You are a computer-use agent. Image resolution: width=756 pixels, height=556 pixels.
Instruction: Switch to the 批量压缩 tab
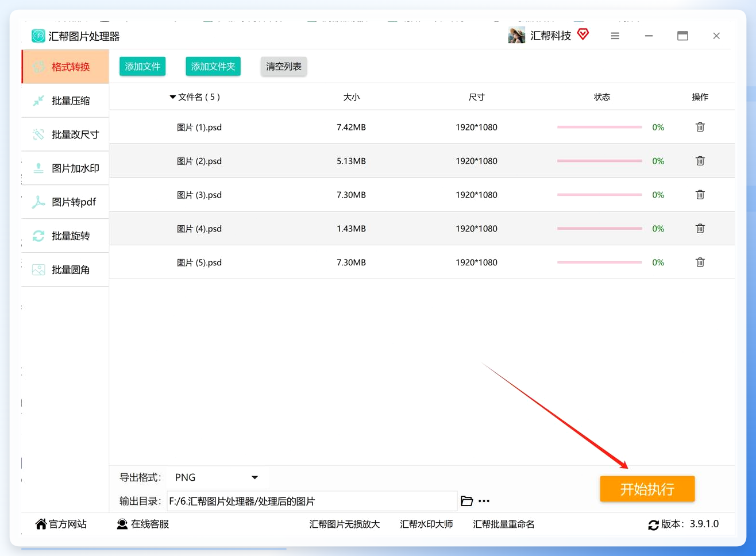pos(65,101)
